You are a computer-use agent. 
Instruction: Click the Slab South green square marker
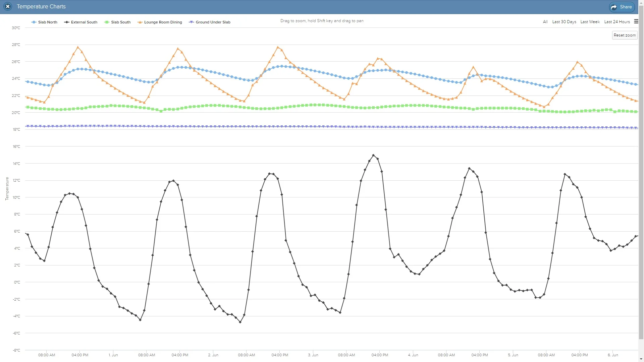[x=107, y=22]
